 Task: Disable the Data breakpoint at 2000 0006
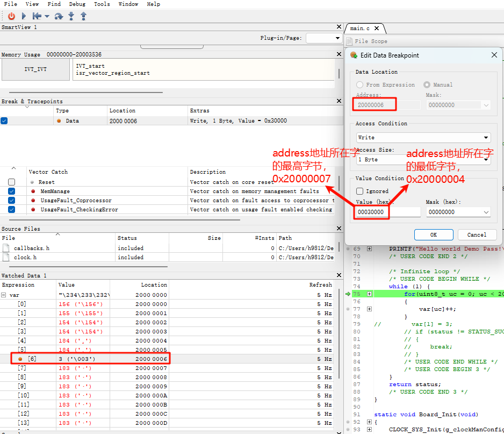(x=4, y=121)
